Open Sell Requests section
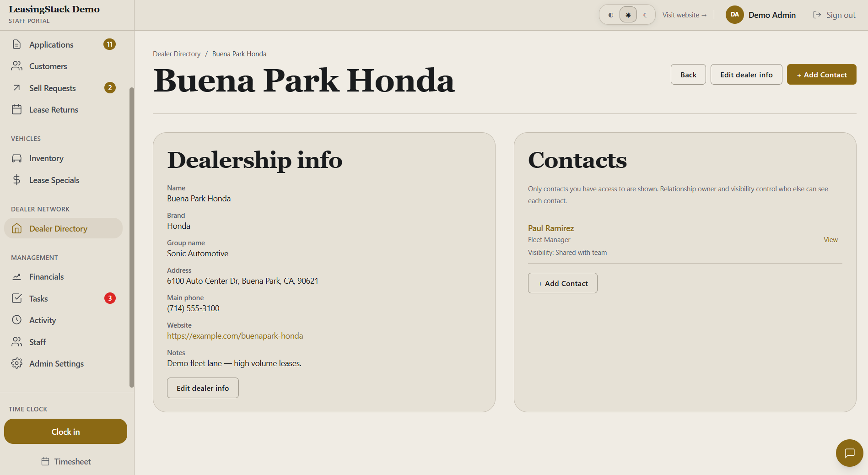The width and height of the screenshot is (868, 475). 64,88
